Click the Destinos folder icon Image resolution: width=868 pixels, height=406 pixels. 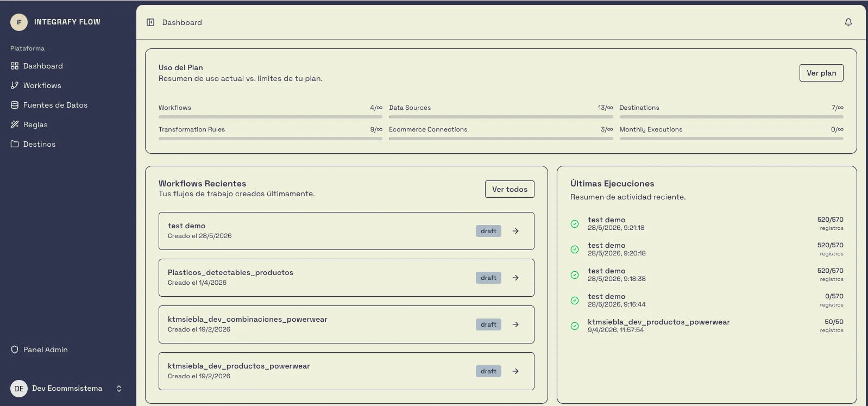pyautogui.click(x=15, y=144)
